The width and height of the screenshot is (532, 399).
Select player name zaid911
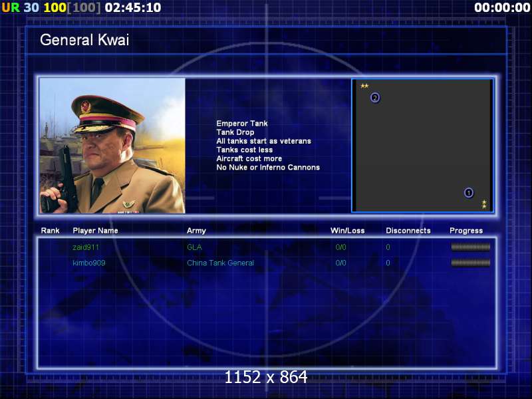tap(86, 247)
